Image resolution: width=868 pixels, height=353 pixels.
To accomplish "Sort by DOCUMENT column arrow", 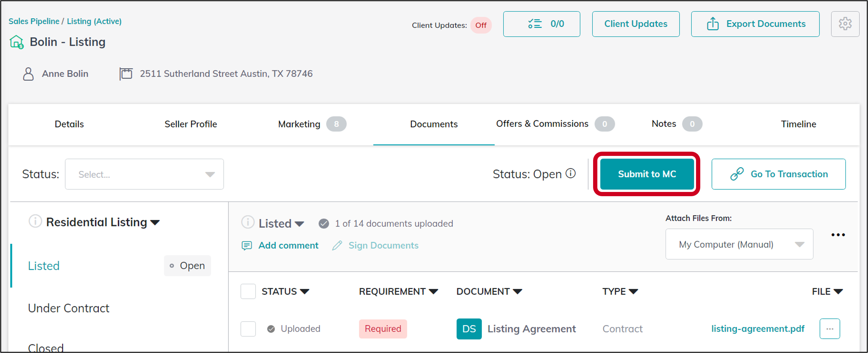I will 517,291.
